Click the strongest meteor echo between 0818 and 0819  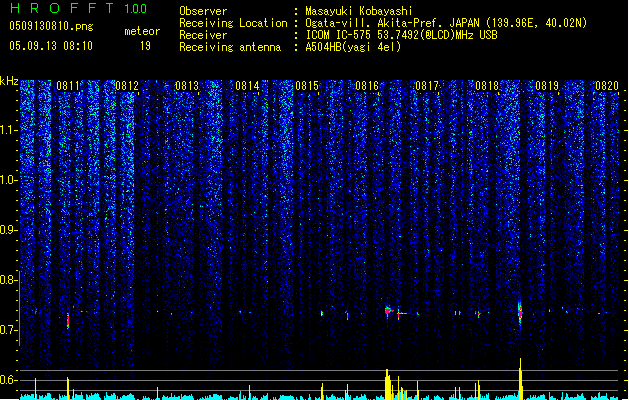click(520, 312)
